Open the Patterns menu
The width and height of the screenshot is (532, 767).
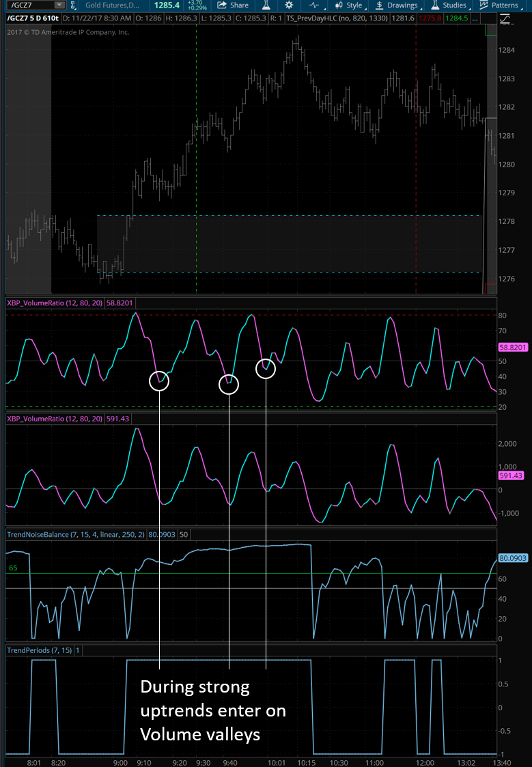click(500, 5)
